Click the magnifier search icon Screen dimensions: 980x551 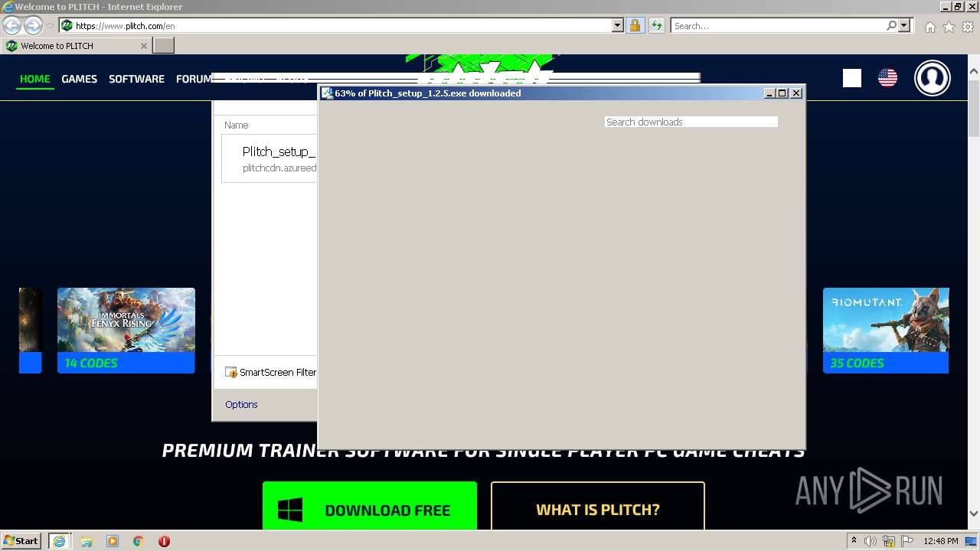tap(891, 25)
